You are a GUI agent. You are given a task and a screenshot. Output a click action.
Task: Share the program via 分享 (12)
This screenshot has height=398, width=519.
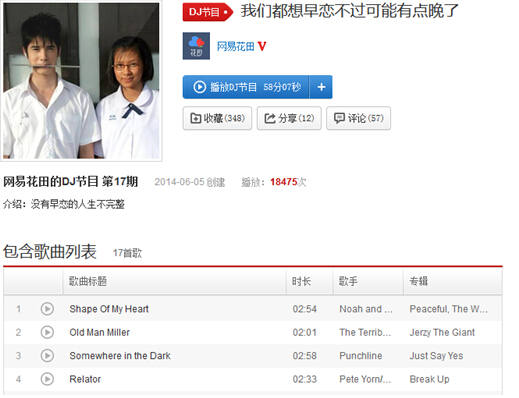[x=289, y=118]
